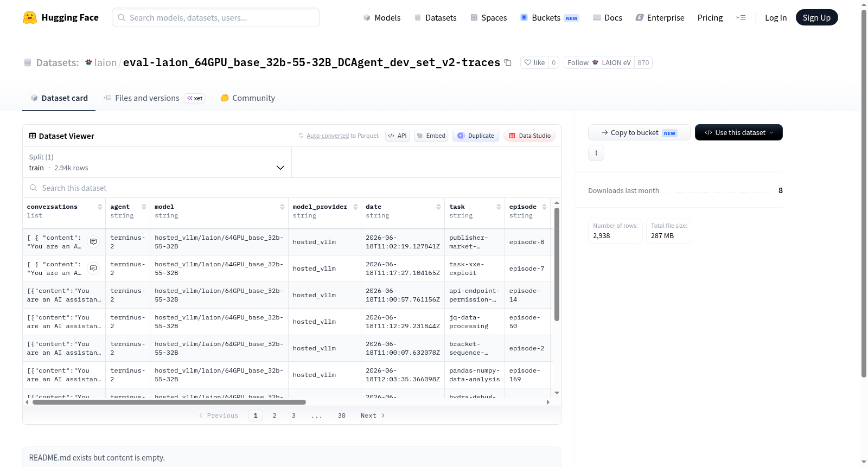The image size is (868, 467).
Task: Like this dataset with the heart button
Action: click(534, 62)
